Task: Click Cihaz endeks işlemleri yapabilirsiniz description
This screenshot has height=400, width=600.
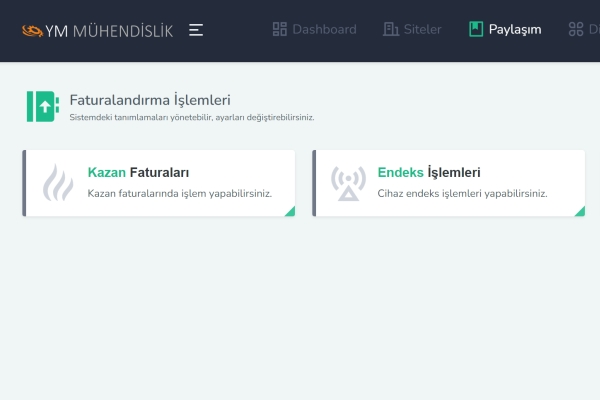Action: [462, 193]
